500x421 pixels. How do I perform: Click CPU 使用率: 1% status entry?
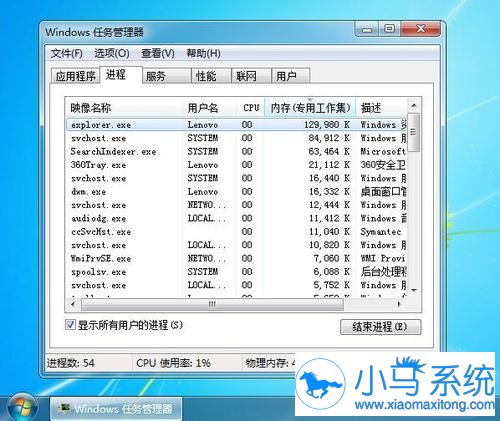[173, 363]
